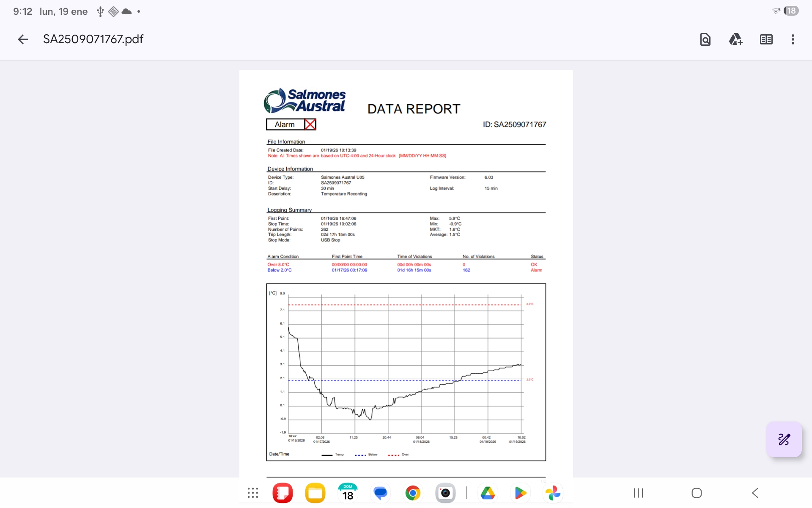The height and width of the screenshot is (508, 812).
Task: Open the Camera app in taskbar
Action: [445, 493]
